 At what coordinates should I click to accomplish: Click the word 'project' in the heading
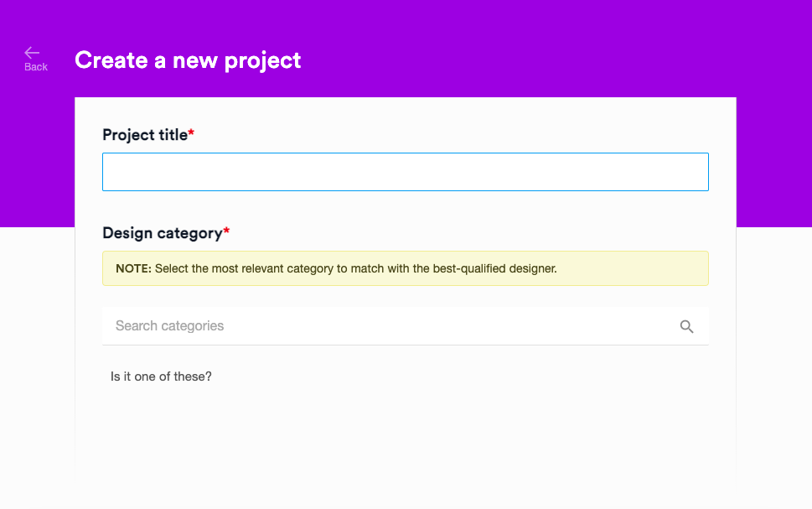(x=262, y=61)
